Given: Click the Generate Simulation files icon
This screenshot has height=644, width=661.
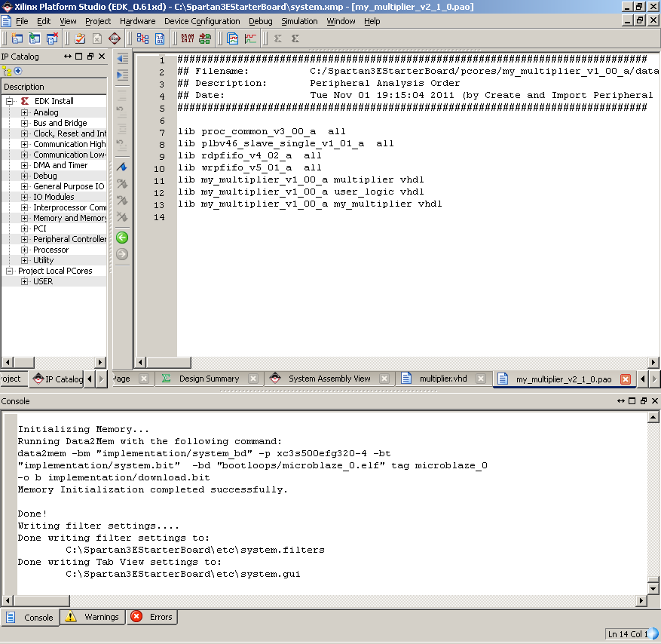Looking at the screenshot, I should coord(232,38).
